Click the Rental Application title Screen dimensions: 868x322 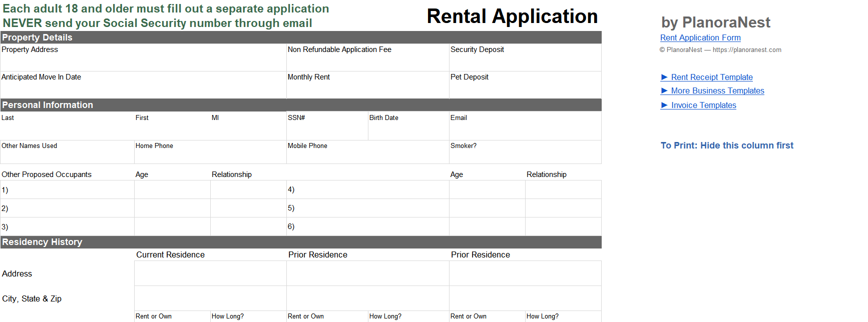tap(512, 16)
